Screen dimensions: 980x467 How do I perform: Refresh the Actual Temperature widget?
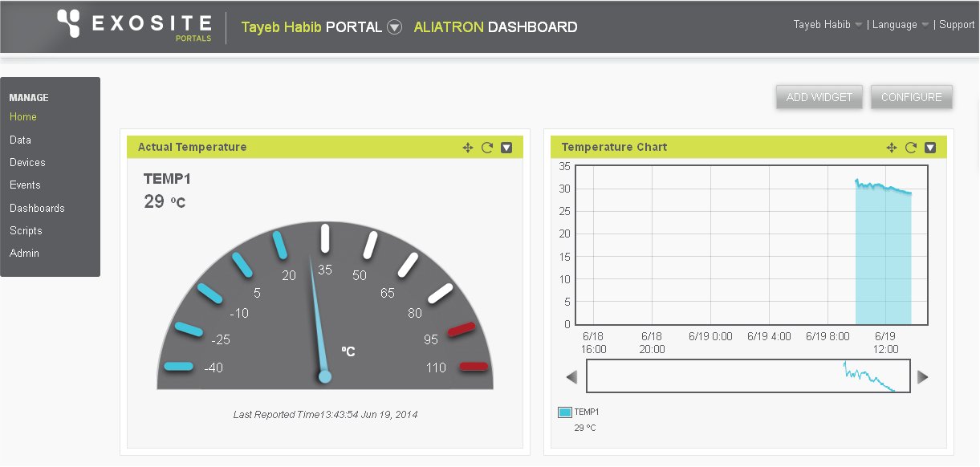(487, 148)
